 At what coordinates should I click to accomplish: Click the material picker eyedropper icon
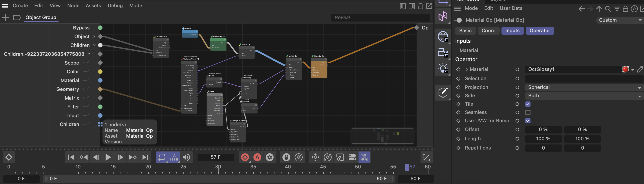(640, 69)
